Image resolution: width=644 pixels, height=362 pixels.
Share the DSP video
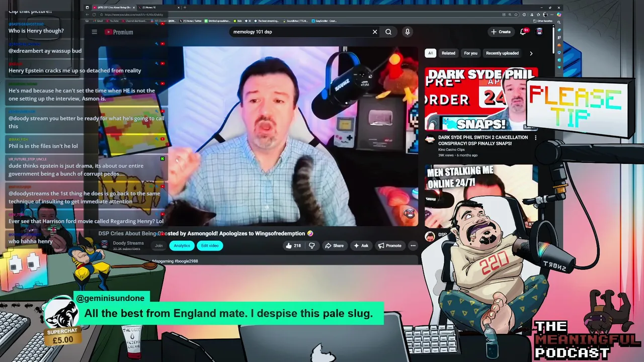click(x=334, y=246)
